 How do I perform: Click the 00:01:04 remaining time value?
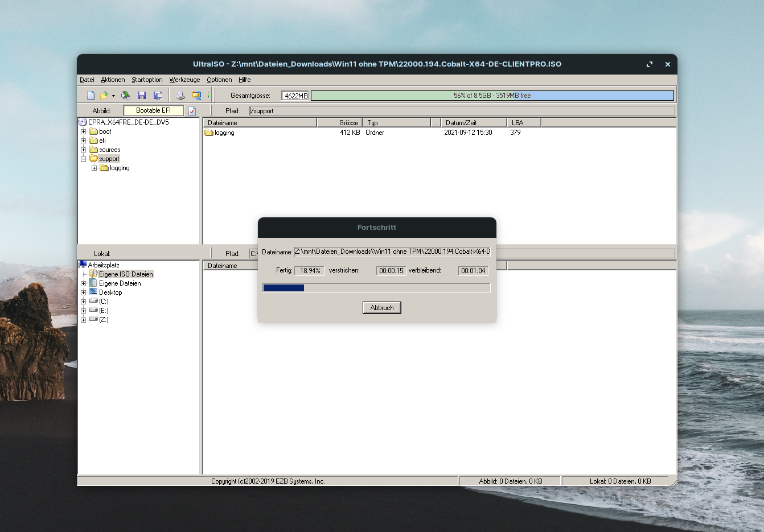click(473, 271)
